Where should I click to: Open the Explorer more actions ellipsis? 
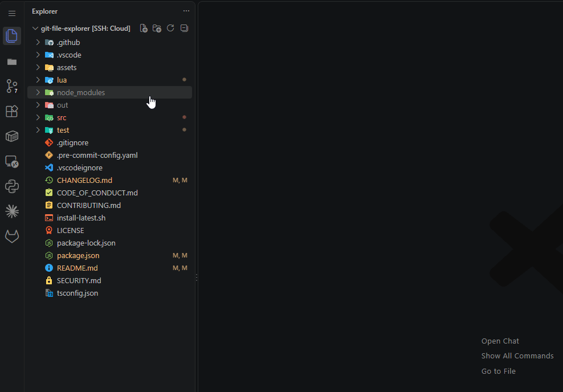pos(186,11)
